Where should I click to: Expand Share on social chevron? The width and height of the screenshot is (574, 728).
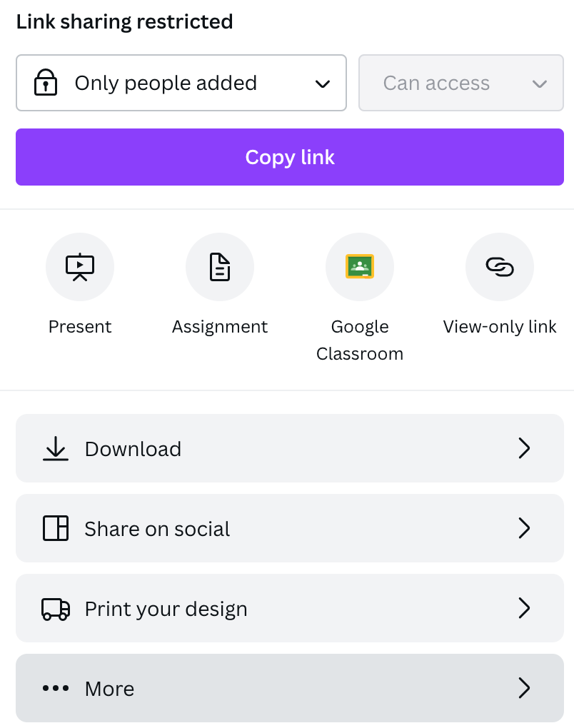click(x=524, y=528)
